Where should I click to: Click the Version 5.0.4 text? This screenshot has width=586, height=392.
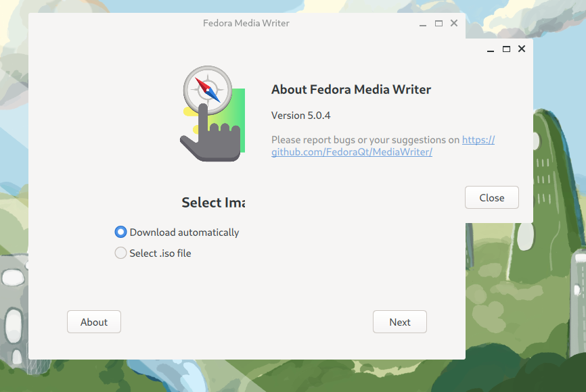(x=301, y=116)
